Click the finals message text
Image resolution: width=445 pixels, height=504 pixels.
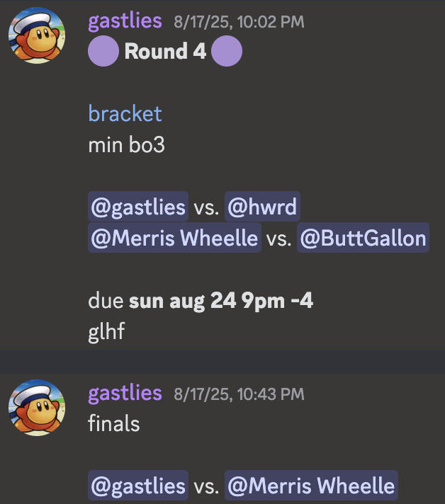click(x=114, y=423)
